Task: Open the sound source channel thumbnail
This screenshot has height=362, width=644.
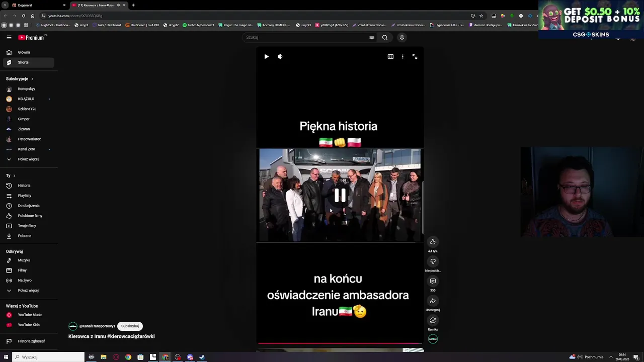Action: [433, 339]
